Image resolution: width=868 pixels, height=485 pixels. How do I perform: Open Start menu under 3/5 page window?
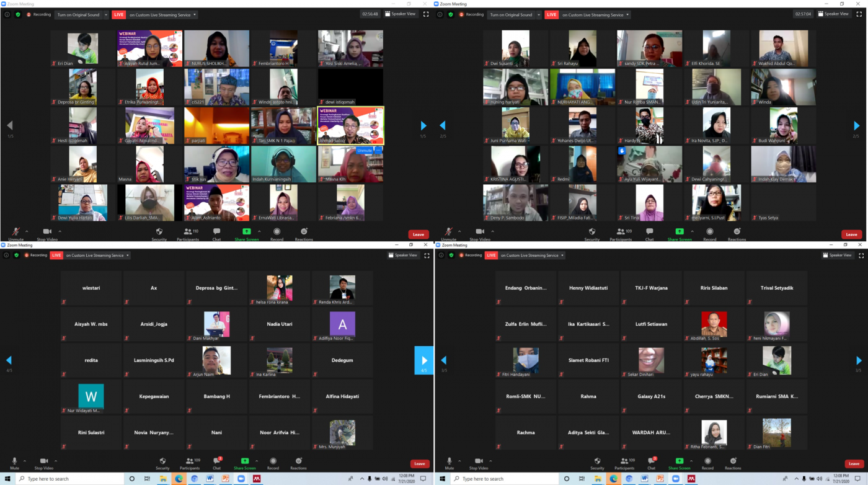(x=443, y=479)
